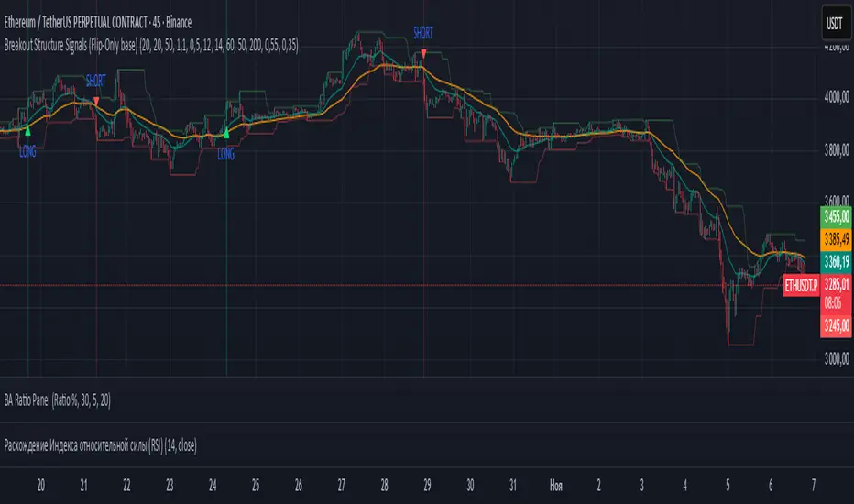This screenshot has width=854, height=504.
Task: Click the red down triangle under SHORT at 29
Action: (423, 53)
